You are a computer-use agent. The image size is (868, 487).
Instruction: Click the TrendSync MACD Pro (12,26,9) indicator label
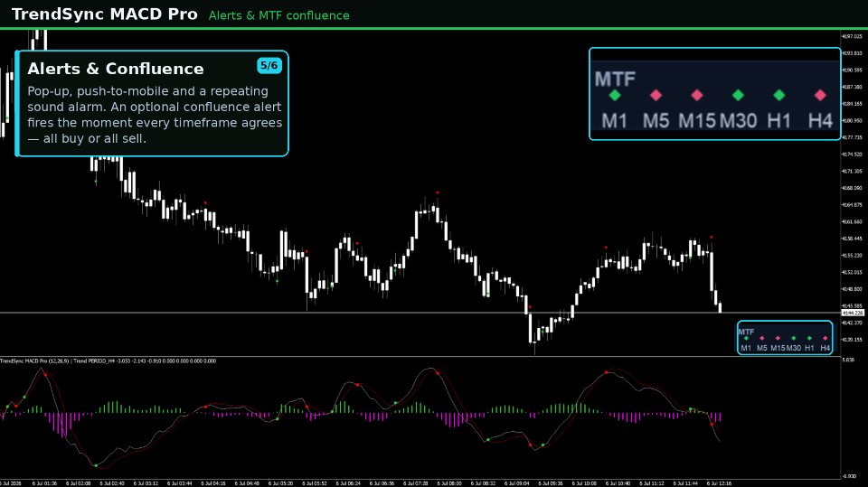34,361
